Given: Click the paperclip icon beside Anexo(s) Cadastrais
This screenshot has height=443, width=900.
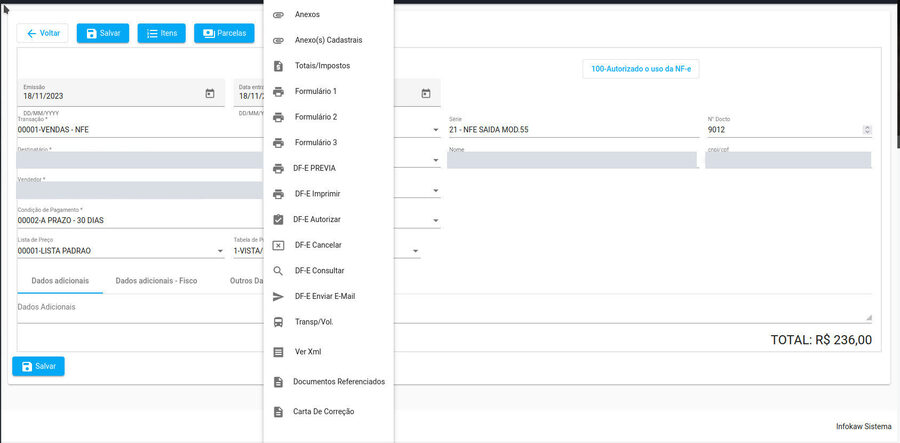Looking at the screenshot, I should tap(278, 41).
